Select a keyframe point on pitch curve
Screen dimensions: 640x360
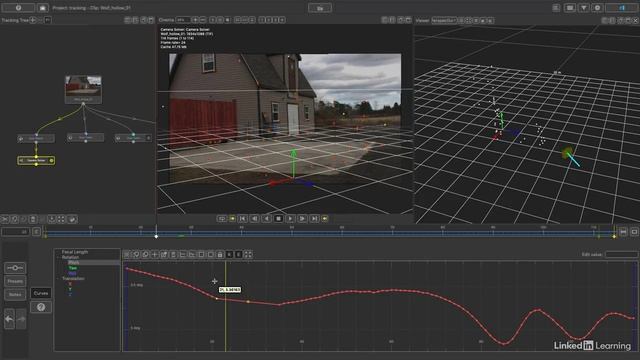(x=248, y=302)
